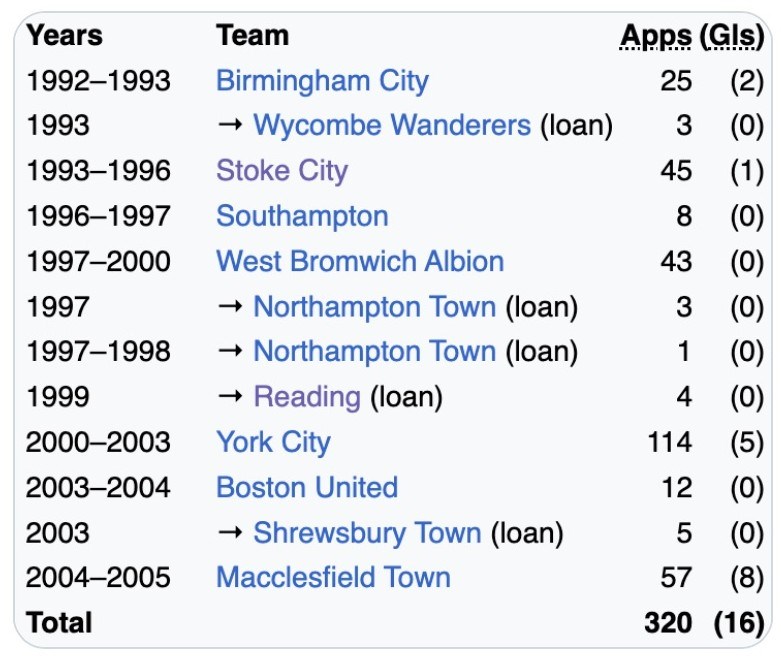
Task: Click the Wycombe Wanderers loan link
Action: click(x=391, y=126)
